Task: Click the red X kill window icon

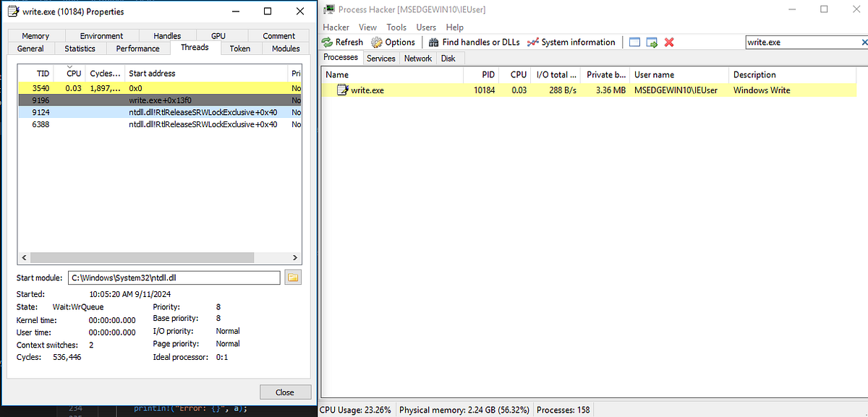Action: pyautogui.click(x=669, y=42)
